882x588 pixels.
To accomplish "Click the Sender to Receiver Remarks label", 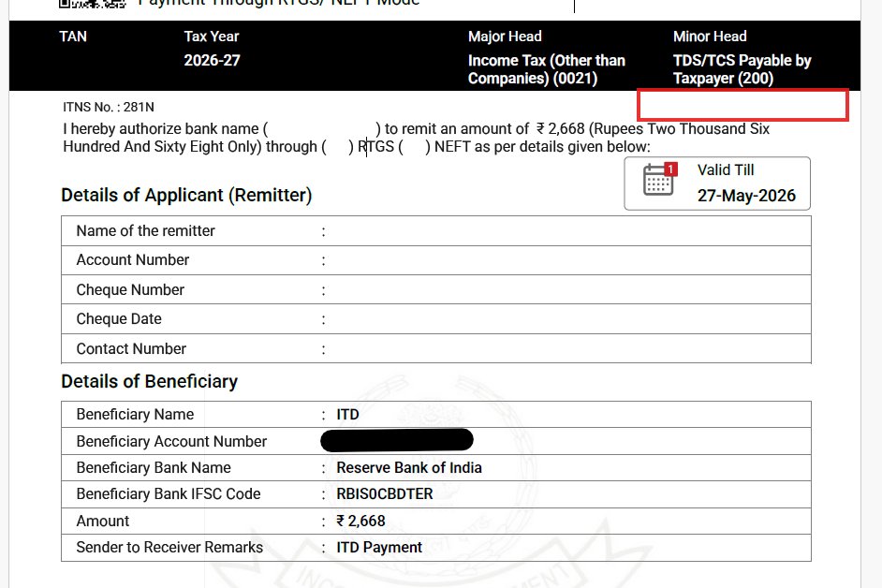I will pyautogui.click(x=169, y=548).
